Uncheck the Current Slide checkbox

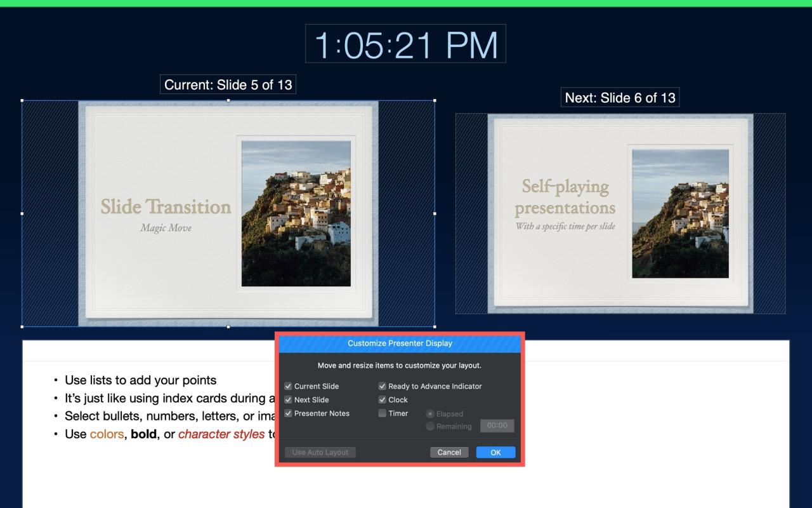point(289,386)
